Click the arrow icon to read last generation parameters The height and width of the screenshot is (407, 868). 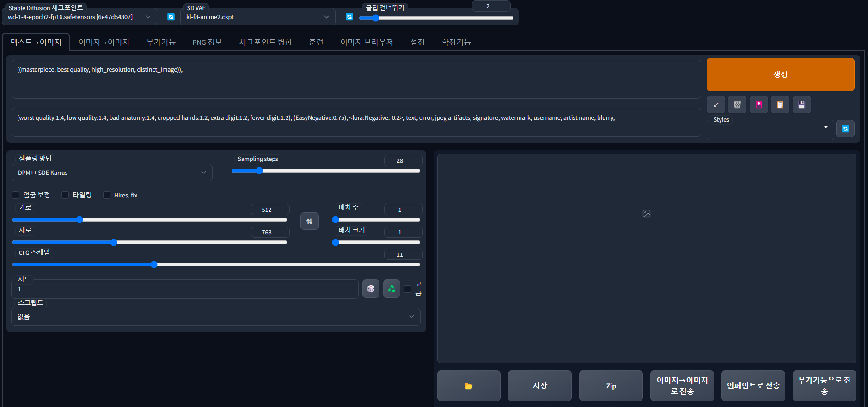(715, 105)
